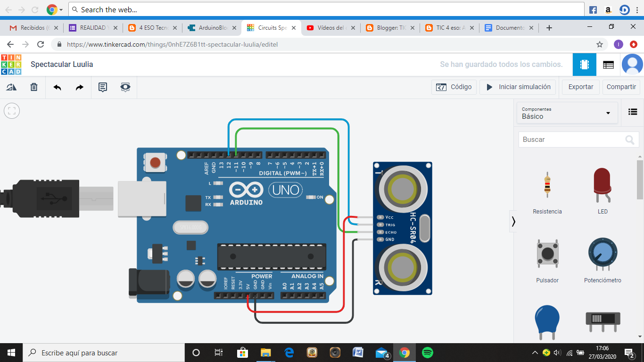The width and height of the screenshot is (644, 362).
Task: Switch to circuit view icon
Action: 585,65
